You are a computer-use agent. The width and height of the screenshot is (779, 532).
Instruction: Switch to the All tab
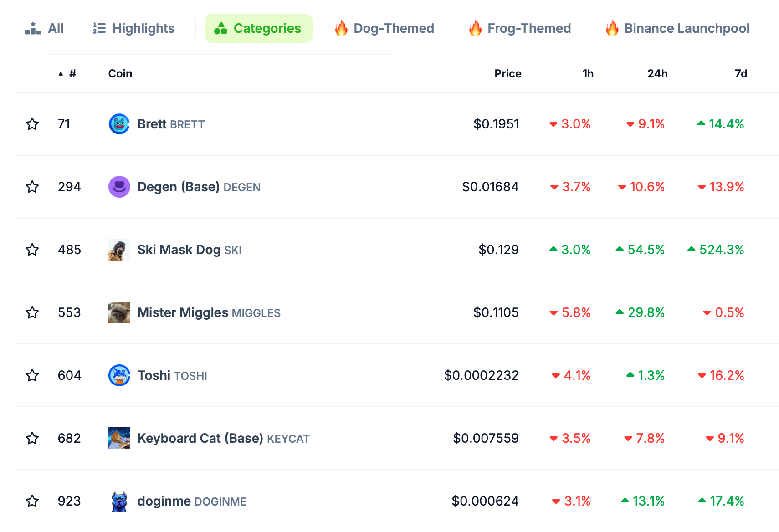45,28
